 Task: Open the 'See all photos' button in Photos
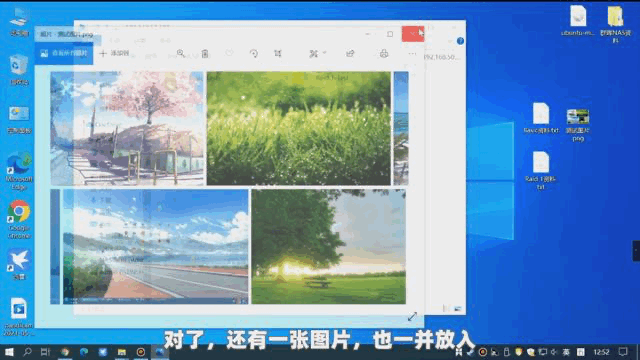click(64, 53)
